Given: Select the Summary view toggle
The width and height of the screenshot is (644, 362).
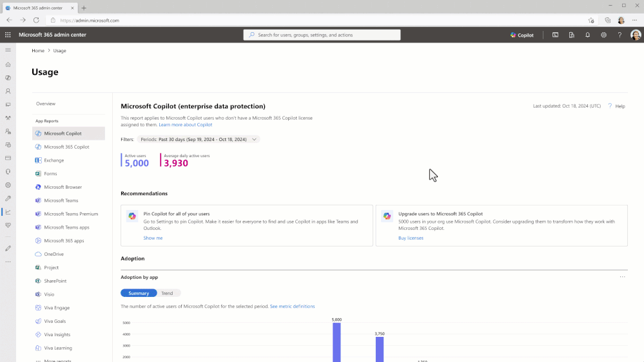Looking at the screenshot, I should pyautogui.click(x=139, y=293).
